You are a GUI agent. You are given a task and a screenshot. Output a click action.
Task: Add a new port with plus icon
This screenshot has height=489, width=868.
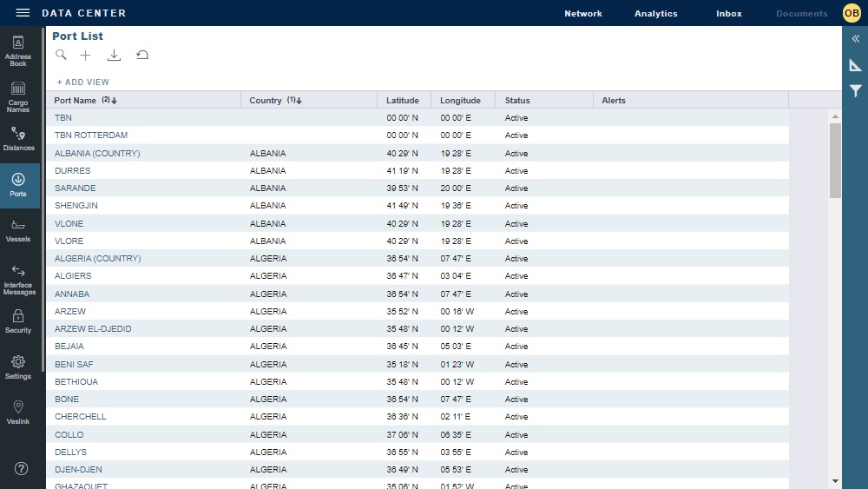click(85, 55)
